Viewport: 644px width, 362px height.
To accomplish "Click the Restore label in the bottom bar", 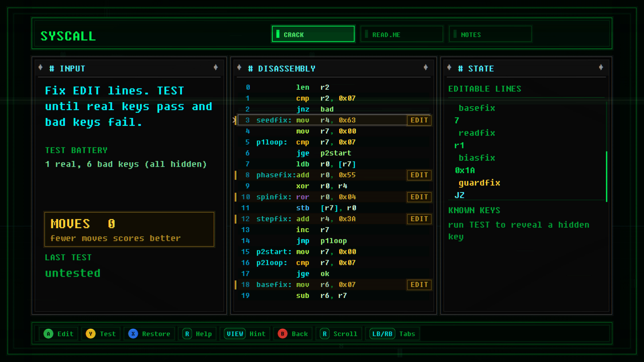I will click(x=156, y=334).
